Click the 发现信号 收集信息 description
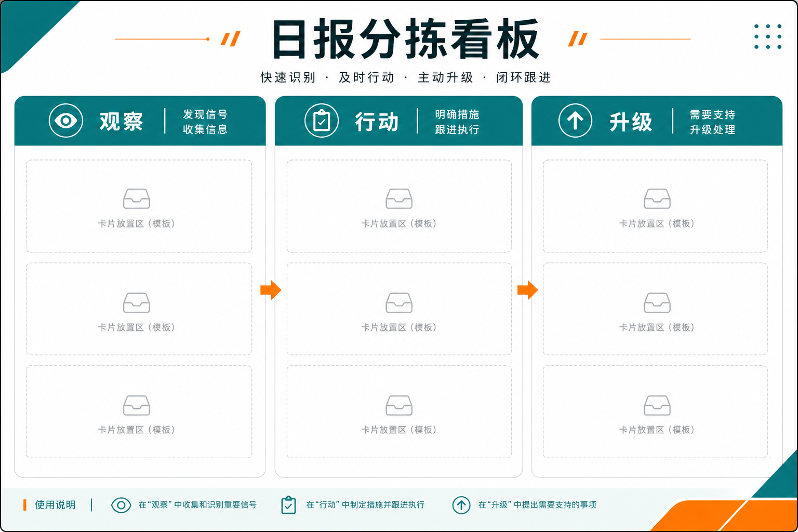 point(205,122)
